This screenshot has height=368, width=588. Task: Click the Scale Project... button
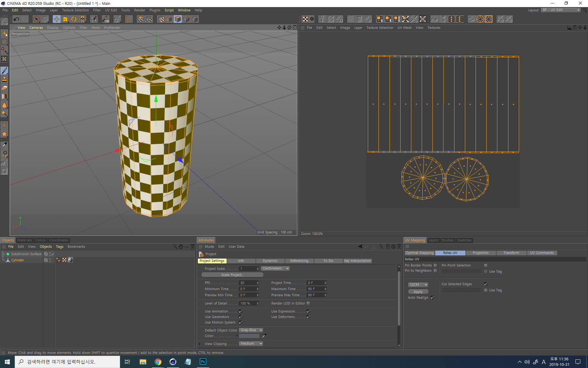click(232, 275)
